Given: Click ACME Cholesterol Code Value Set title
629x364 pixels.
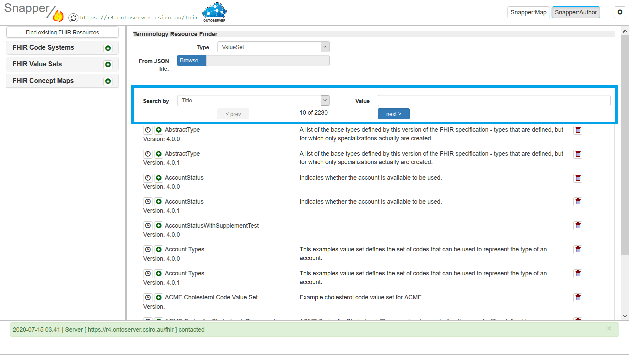Looking at the screenshot, I should click(211, 297).
